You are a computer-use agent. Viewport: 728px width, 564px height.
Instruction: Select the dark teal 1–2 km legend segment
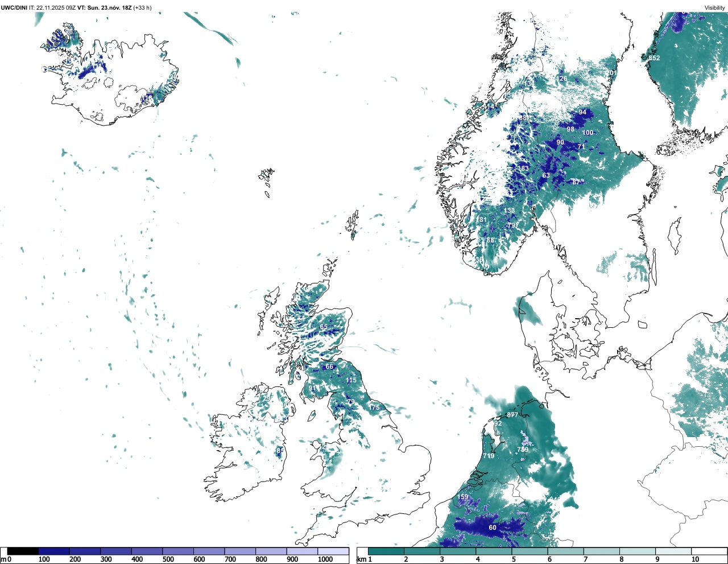[x=386, y=551]
